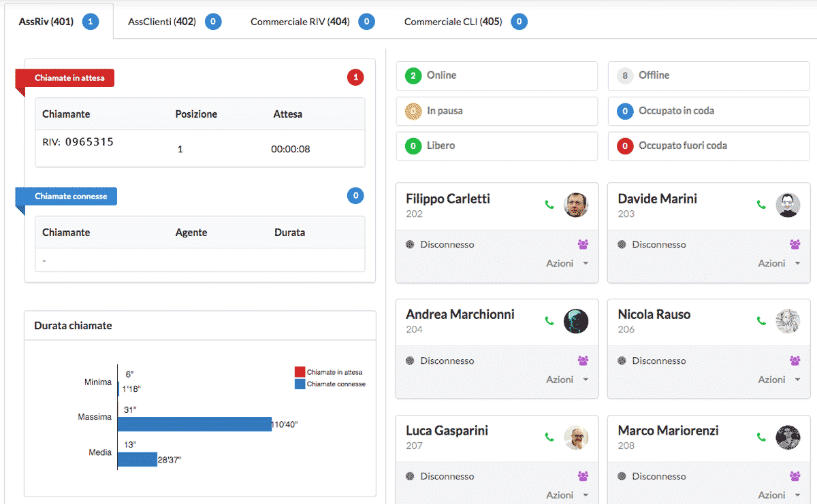Expand Azioni dropdown for Davide Marini
Image resolution: width=817 pixels, height=504 pixels.
point(779,263)
